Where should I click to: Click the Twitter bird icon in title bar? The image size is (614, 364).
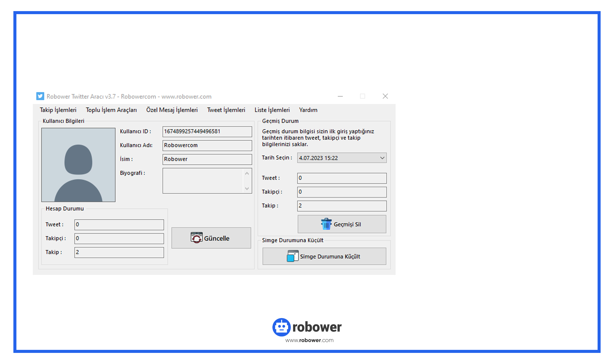(40, 96)
